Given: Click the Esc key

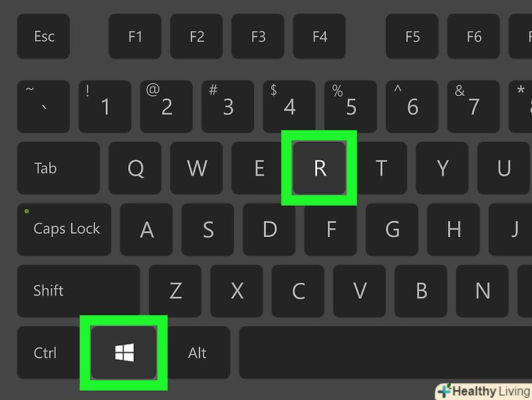Looking at the screenshot, I should (x=43, y=37).
